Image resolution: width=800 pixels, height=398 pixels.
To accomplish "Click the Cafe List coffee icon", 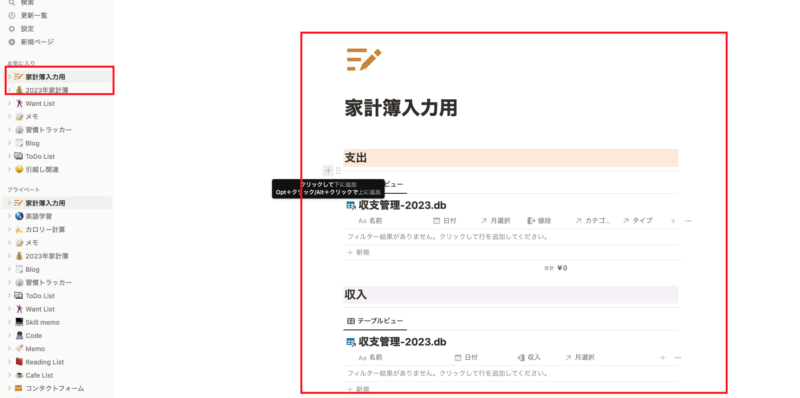I will (x=19, y=376).
